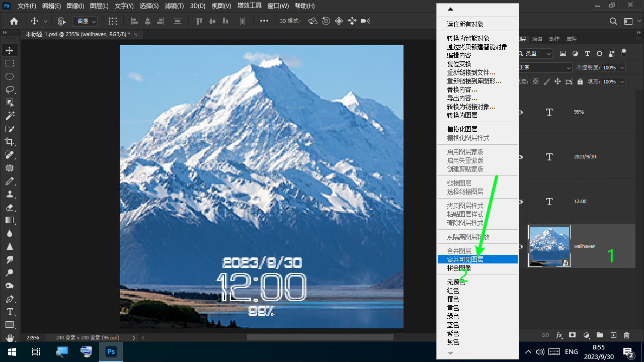Open the 滤镜(T) menu
This screenshot has height=362, width=644.
pyautogui.click(x=174, y=6)
